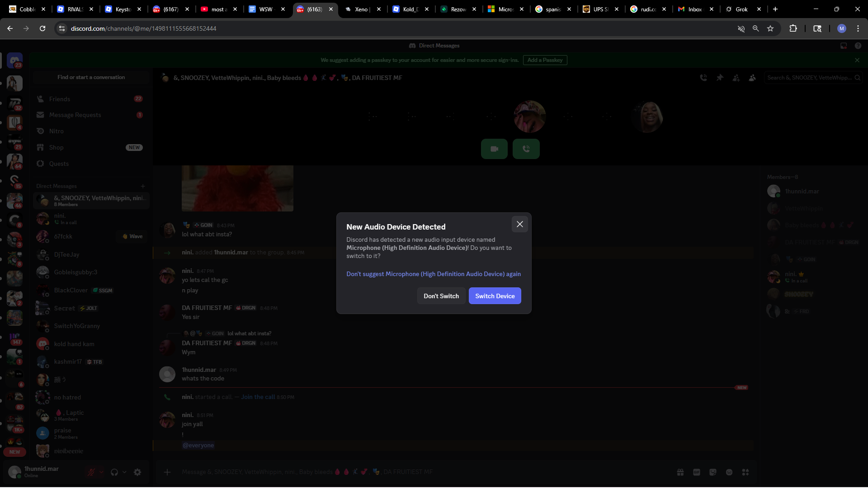This screenshot has height=488, width=868.
Task: Start voice call from the header phone icon
Action: [x=703, y=78]
